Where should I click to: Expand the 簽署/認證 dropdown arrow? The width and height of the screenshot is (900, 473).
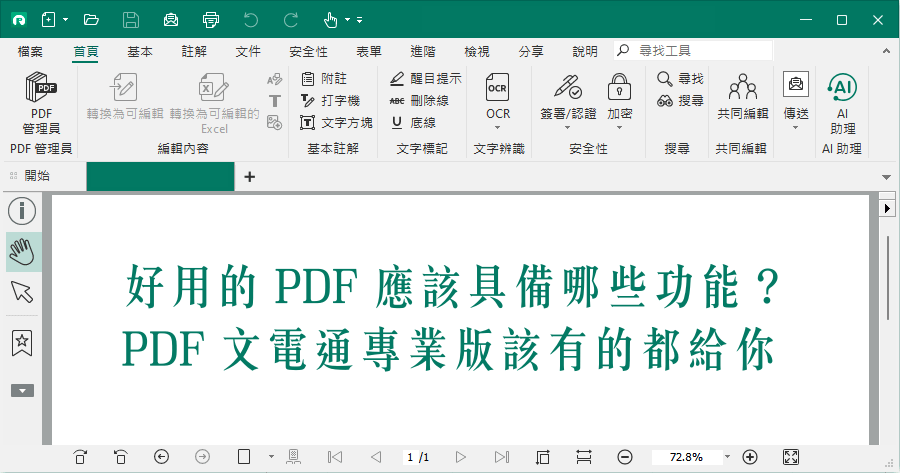coord(568,127)
